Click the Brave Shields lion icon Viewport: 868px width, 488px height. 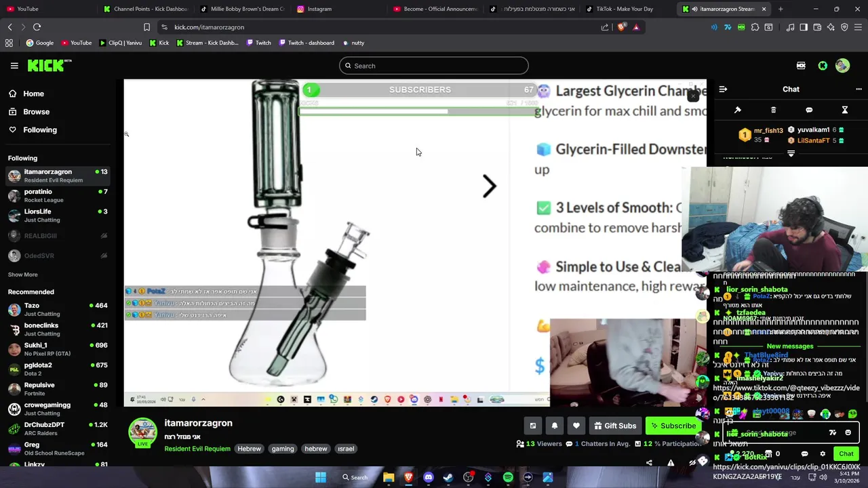point(622,27)
